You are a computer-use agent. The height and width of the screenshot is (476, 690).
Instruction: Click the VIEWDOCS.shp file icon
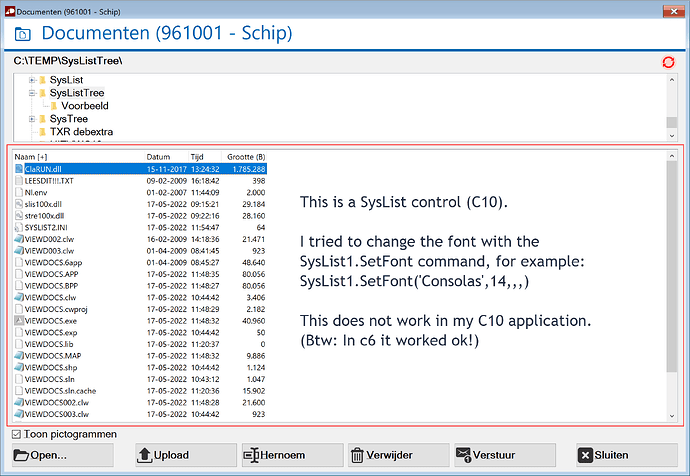(x=19, y=367)
